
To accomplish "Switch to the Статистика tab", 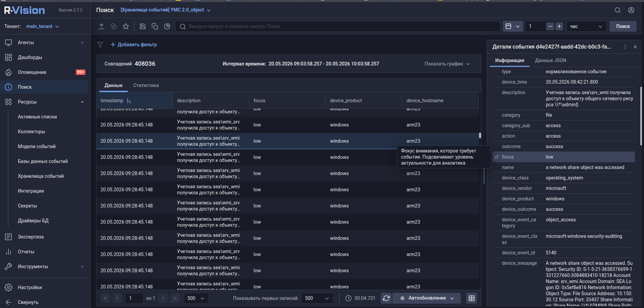I will [x=146, y=85].
